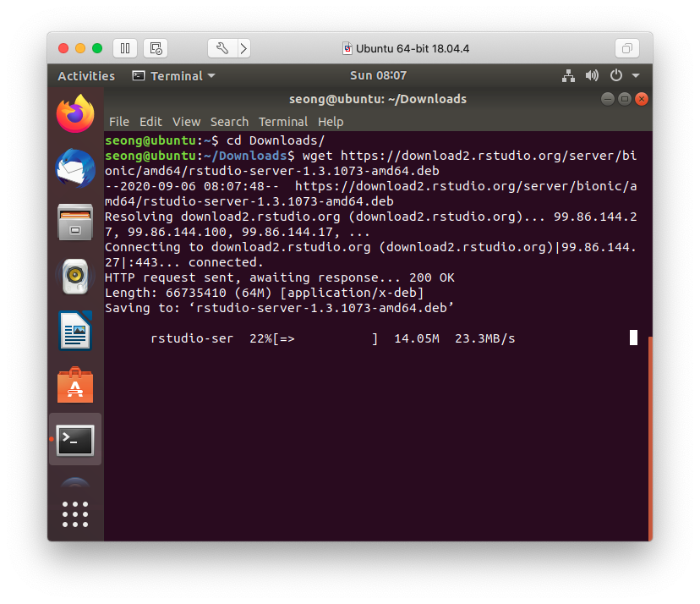700x604 pixels.
Task: Show Applications grid in the dock
Action: 75,514
